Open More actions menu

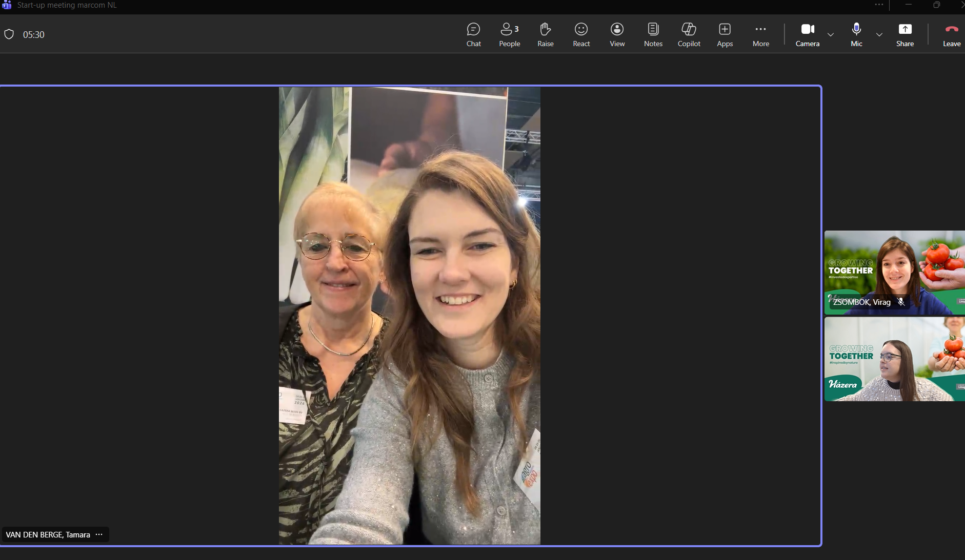click(760, 34)
